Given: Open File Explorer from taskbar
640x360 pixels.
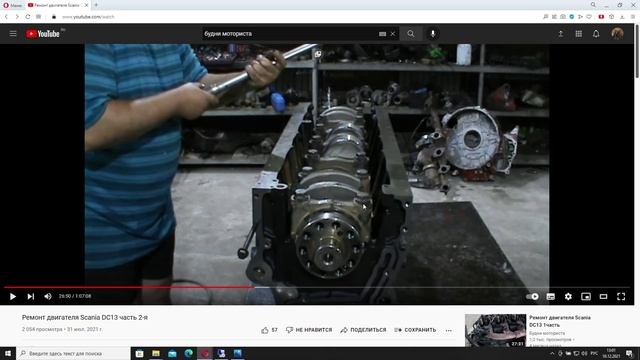Looking at the screenshot, I should pyautogui.click(x=156, y=353).
